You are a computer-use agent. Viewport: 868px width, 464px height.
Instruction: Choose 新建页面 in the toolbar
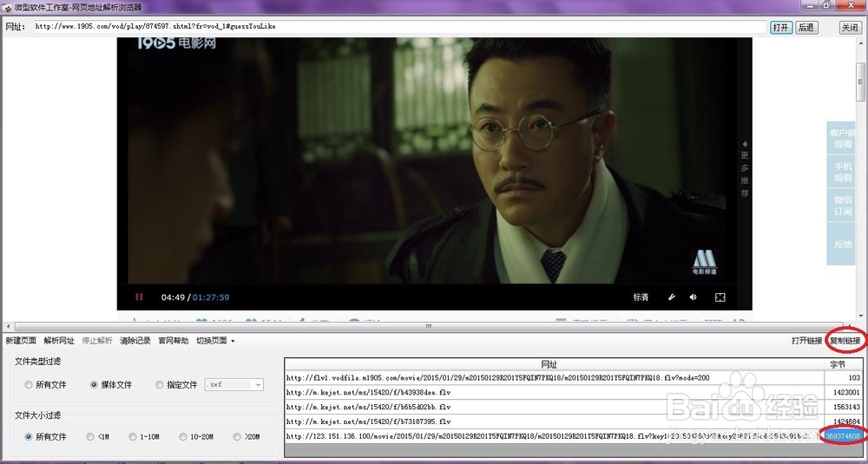coord(21,341)
